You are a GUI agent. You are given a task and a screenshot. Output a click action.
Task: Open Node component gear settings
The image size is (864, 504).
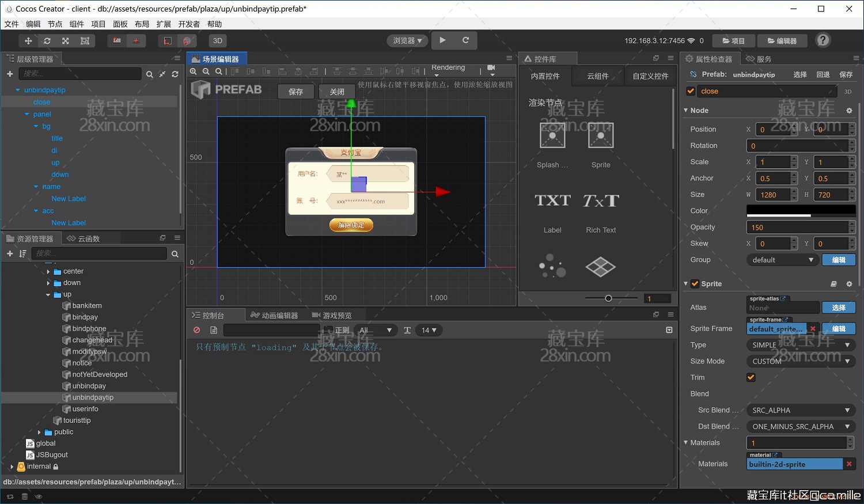click(849, 111)
